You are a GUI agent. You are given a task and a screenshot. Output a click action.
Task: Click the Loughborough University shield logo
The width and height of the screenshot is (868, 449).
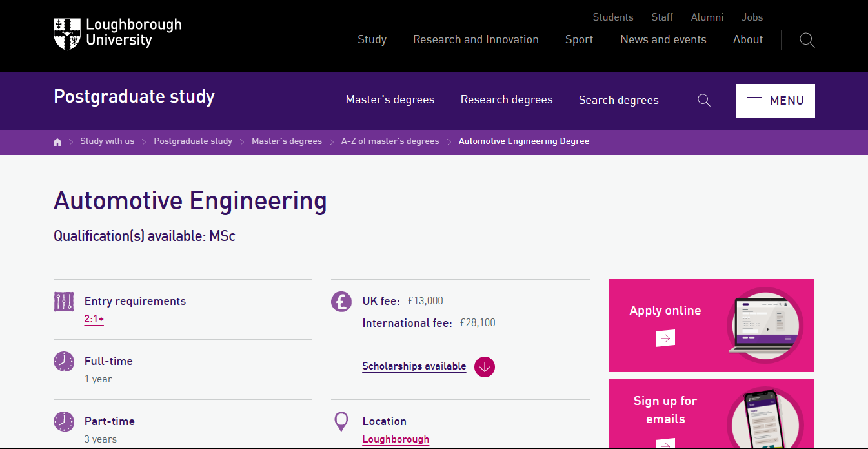[x=67, y=34]
